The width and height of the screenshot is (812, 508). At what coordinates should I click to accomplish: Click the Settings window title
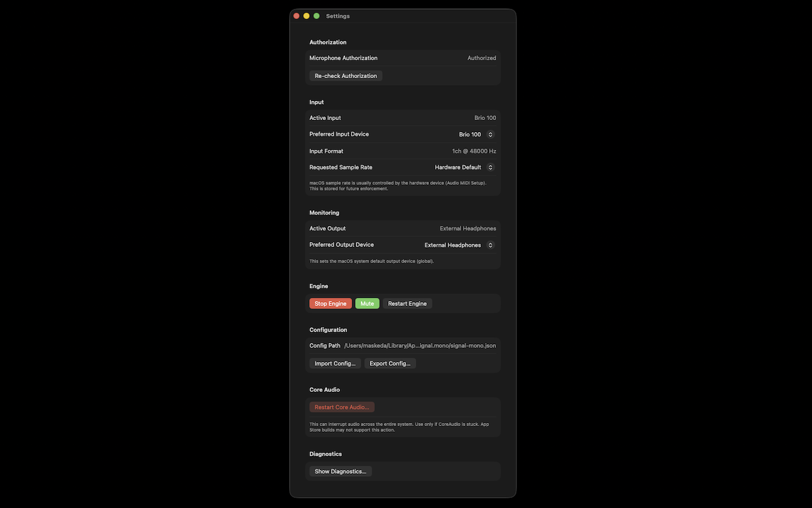point(337,15)
